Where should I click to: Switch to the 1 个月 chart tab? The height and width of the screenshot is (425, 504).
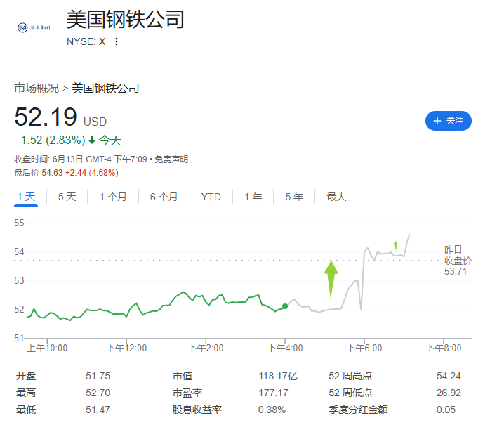113,197
